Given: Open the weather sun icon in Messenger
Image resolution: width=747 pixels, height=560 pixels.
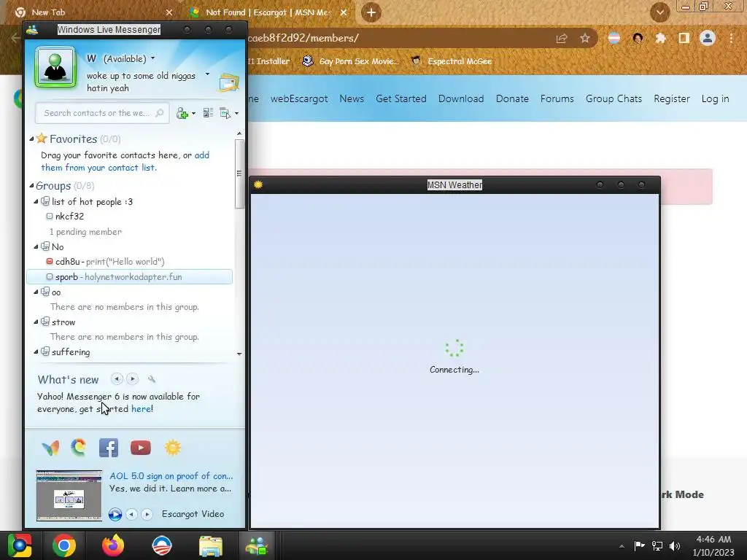Looking at the screenshot, I should [x=172, y=448].
